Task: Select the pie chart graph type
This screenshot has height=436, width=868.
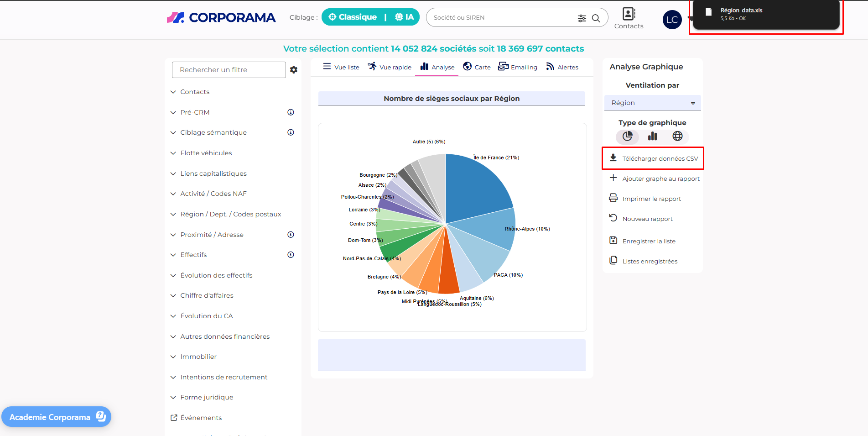Action: pyautogui.click(x=628, y=136)
